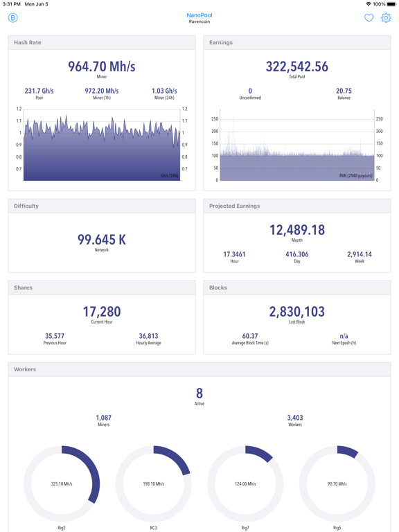Image resolution: width=399 pixels, height=532 pixels.
Task: Tap the 3:31 PM clock
Action: [x=12, y=4]
